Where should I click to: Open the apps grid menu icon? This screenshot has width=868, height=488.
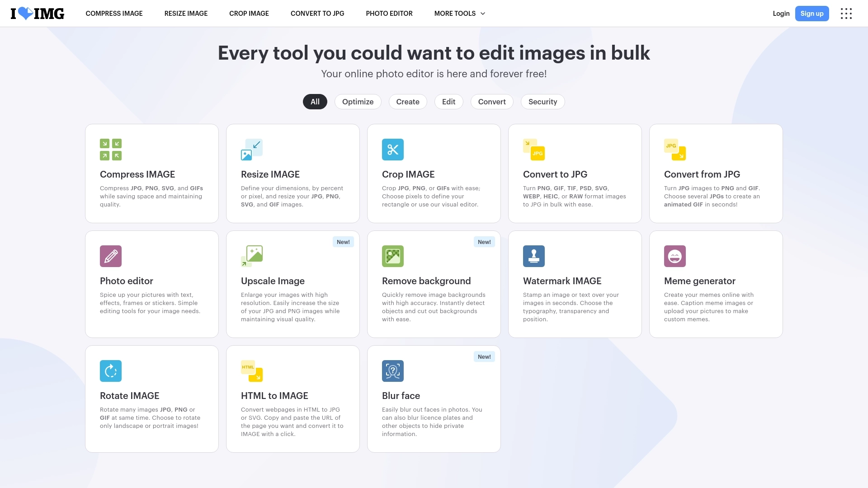(x=846, y=14)
